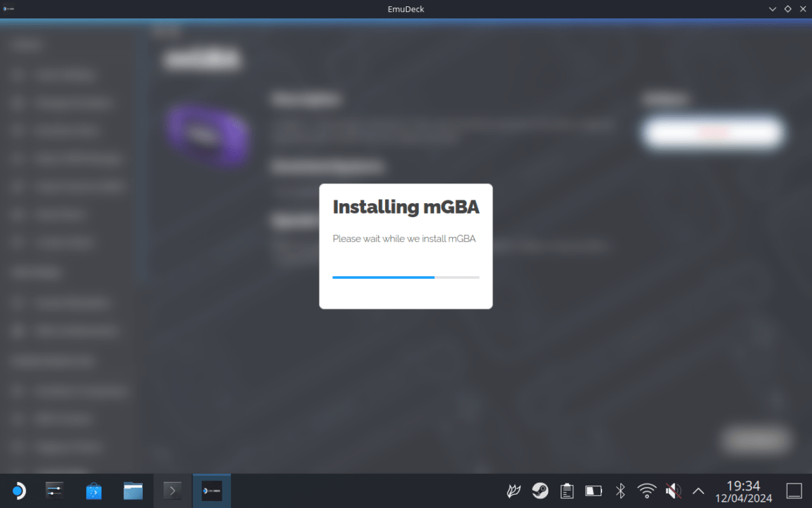The width and height of the screenshot is (812, 508).
Task: Open the application launcher on the taskbar
Action: point(19,490)
